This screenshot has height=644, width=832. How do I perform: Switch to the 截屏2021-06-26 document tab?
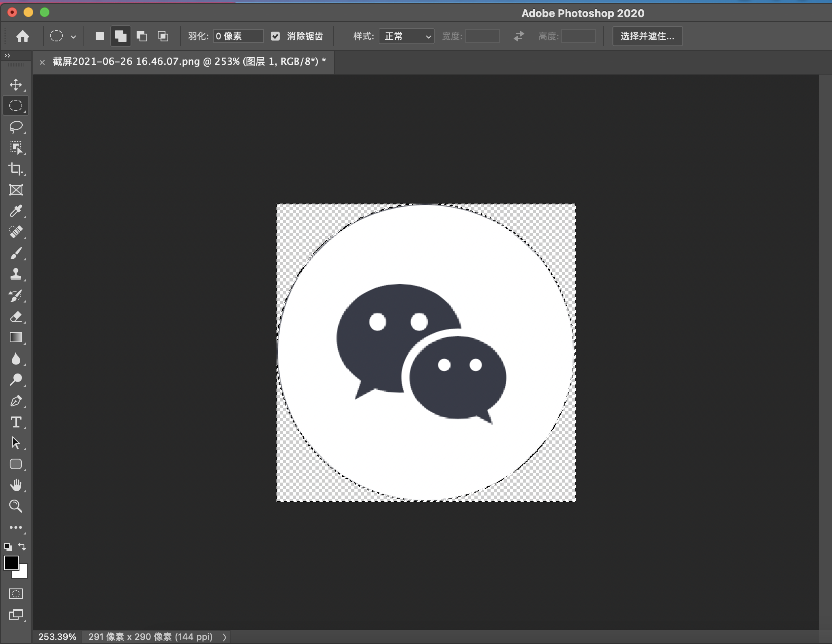pyautogui.click(x=189, y=62)
